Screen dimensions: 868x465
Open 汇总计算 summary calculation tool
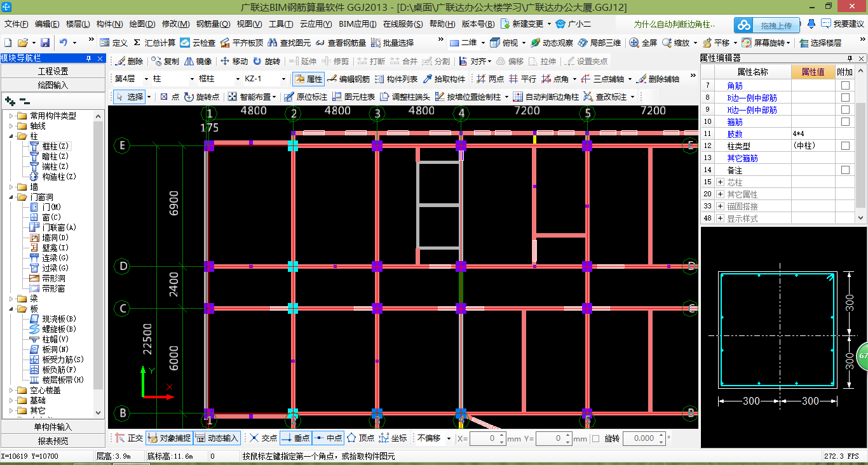click(154, 43)
